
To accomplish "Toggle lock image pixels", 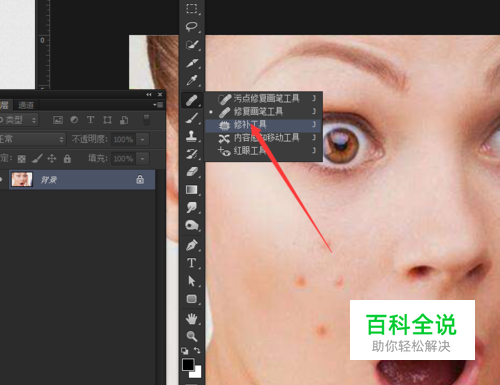I will 37,159.
